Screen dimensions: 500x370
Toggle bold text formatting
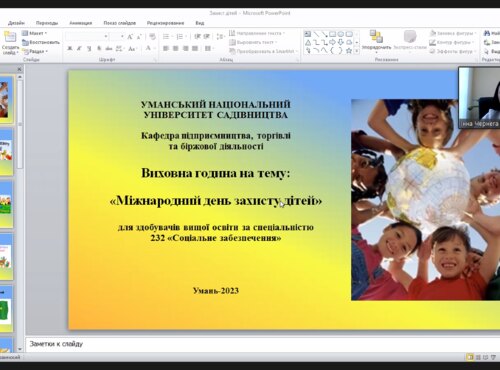point(69,49)
